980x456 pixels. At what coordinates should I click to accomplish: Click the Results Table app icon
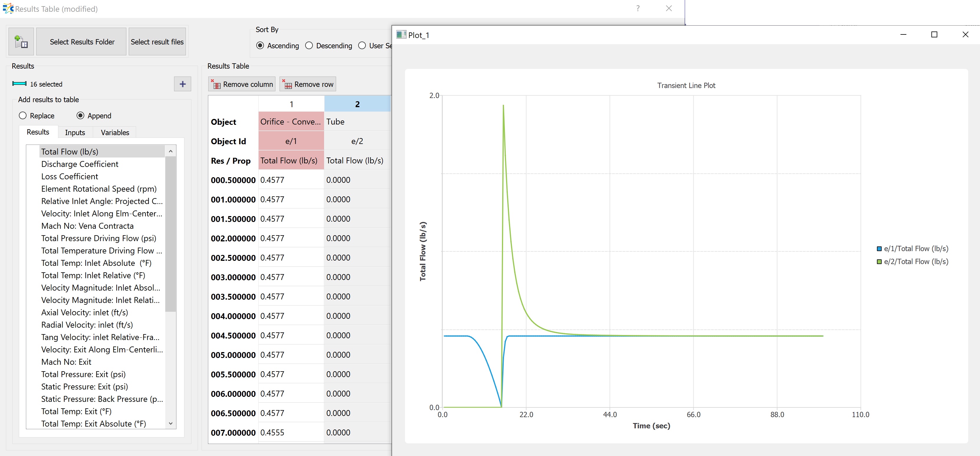click(8, 8)
